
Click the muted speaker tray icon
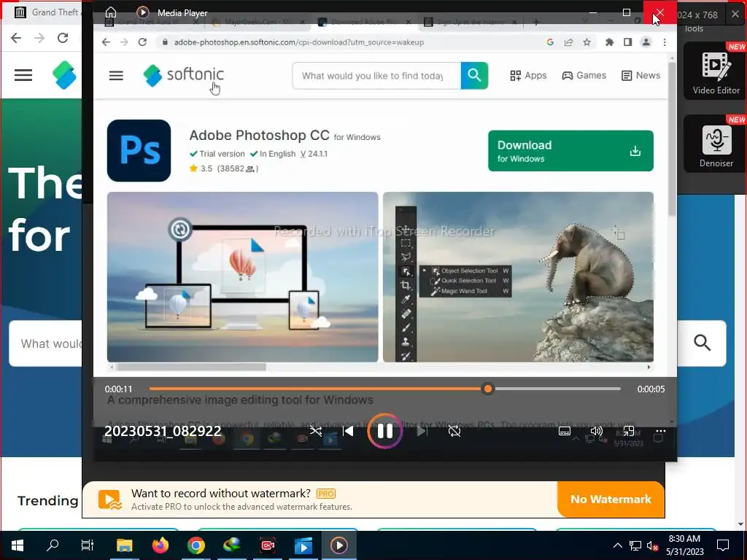pyautogui.click(x=653, y=545)
